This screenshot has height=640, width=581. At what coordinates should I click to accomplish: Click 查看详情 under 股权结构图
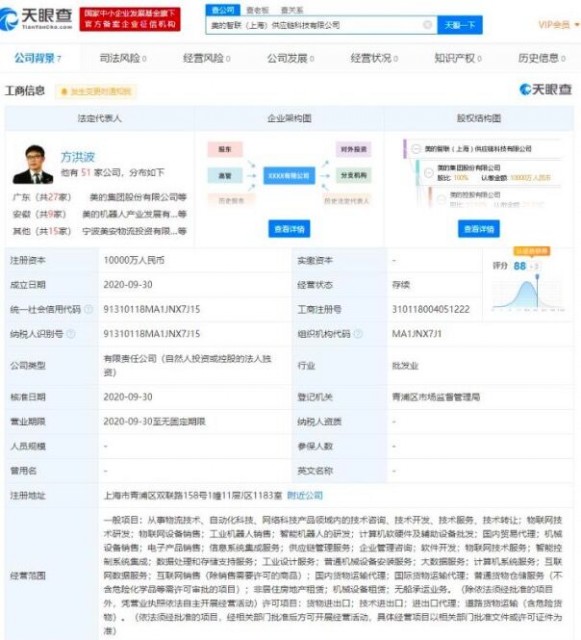pyautogui.click(x=479, y=229)
